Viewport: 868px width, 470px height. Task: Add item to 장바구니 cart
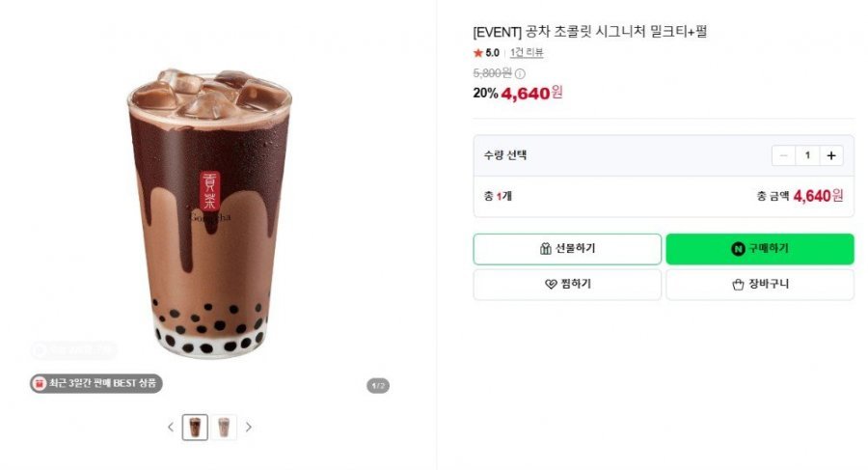tap(760, 285)
